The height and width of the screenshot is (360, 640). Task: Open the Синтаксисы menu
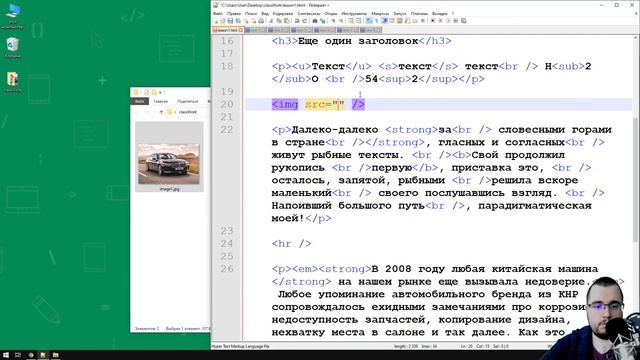coord(309,13)
